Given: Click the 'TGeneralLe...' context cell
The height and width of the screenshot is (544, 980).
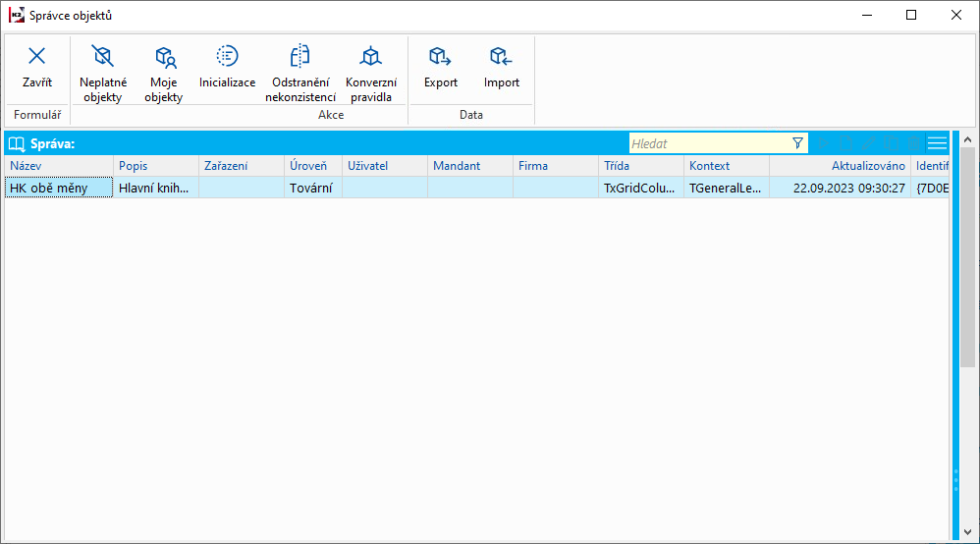Looking at the screenshot, I should coord(727,188).
